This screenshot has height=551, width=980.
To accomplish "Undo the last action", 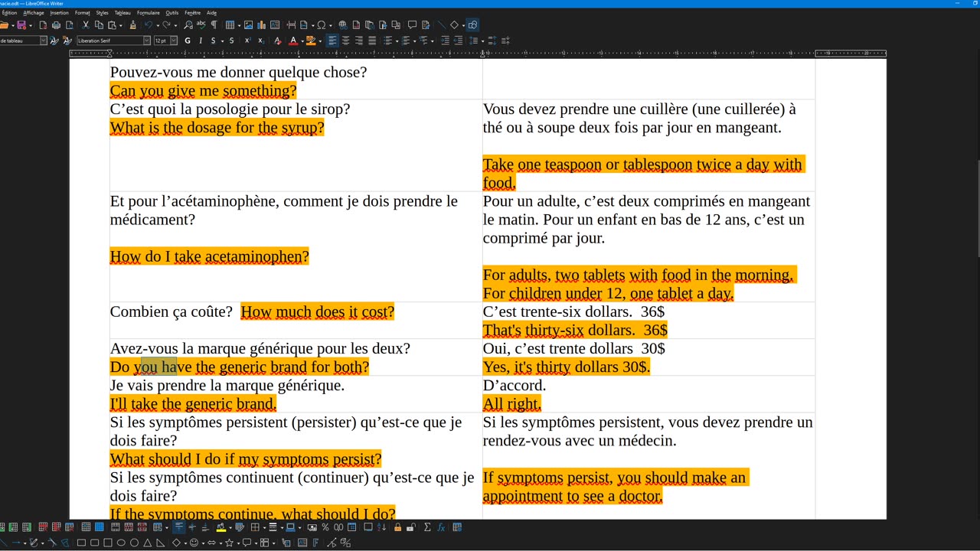I will click(x=148, y=25).
